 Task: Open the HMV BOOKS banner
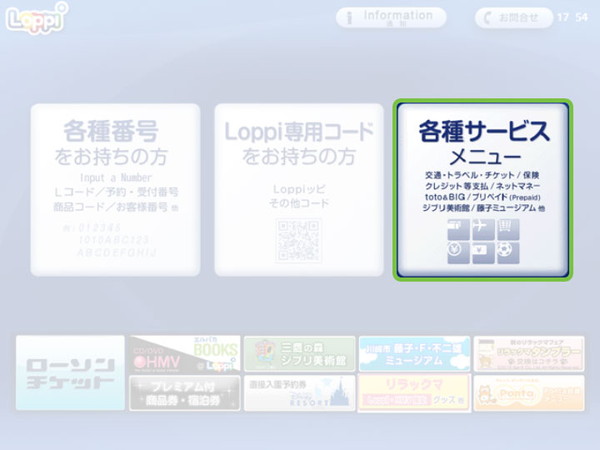(x=185, y=354)
